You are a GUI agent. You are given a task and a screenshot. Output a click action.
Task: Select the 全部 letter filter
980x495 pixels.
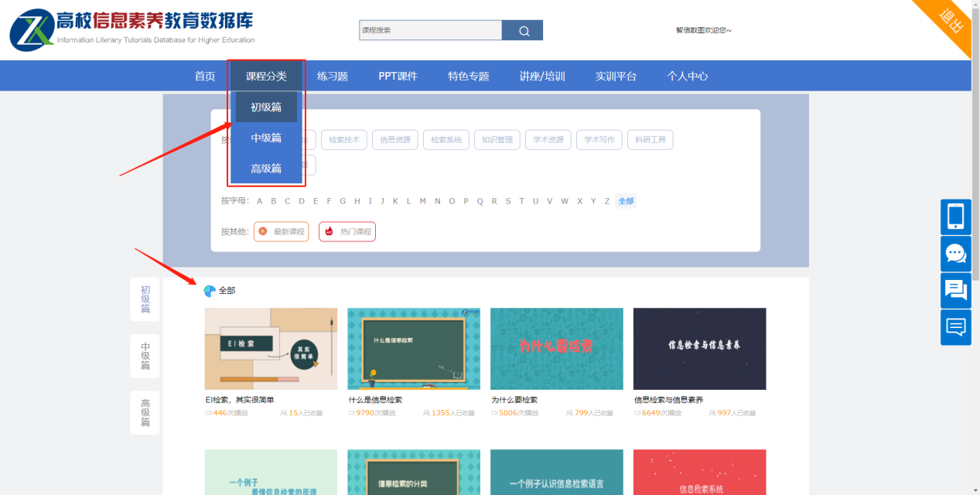click(x=626, y=201)
